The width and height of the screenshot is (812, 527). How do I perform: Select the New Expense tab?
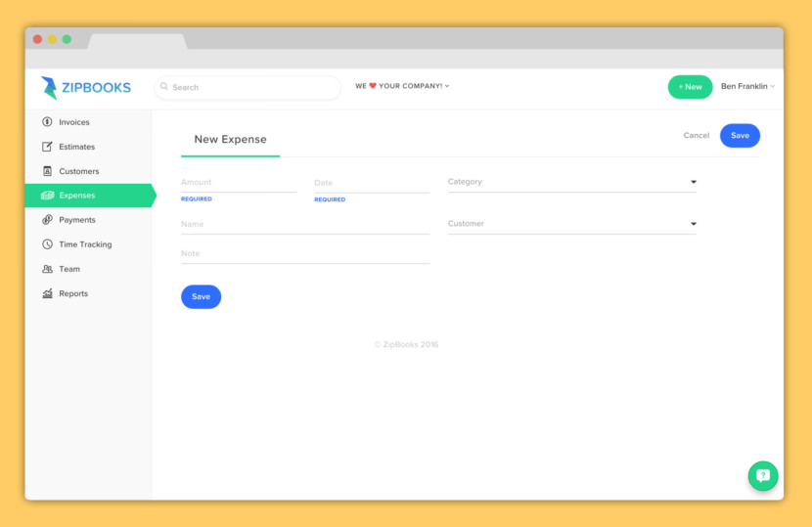[x=231, y=139]
